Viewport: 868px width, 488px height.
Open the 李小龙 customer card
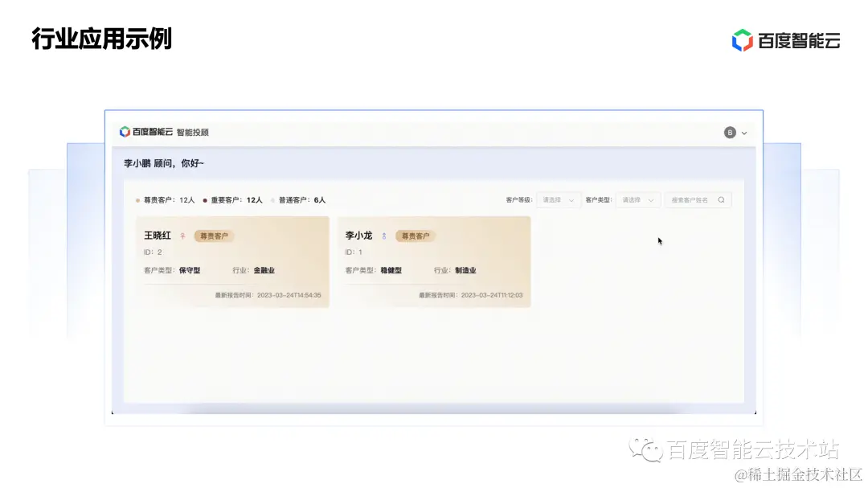434,261
